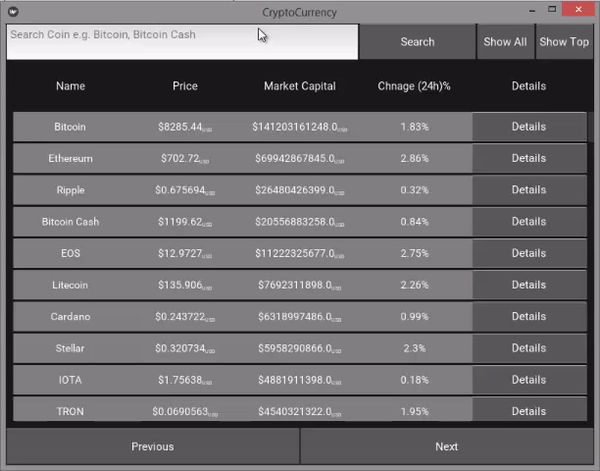Select the Litecoin name cell
The width and height of the screenshot is (600, 471).
click(x=70, y=285)
